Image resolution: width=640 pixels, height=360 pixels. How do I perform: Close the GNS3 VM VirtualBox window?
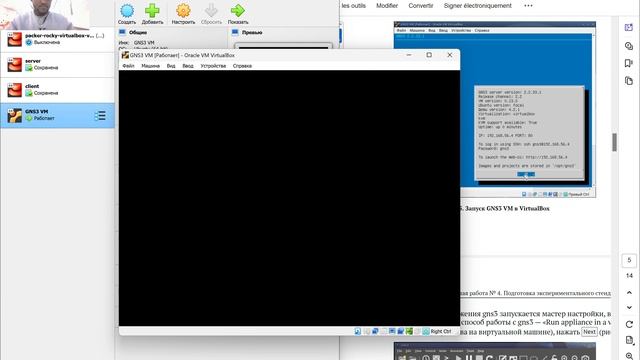[450, 55]
